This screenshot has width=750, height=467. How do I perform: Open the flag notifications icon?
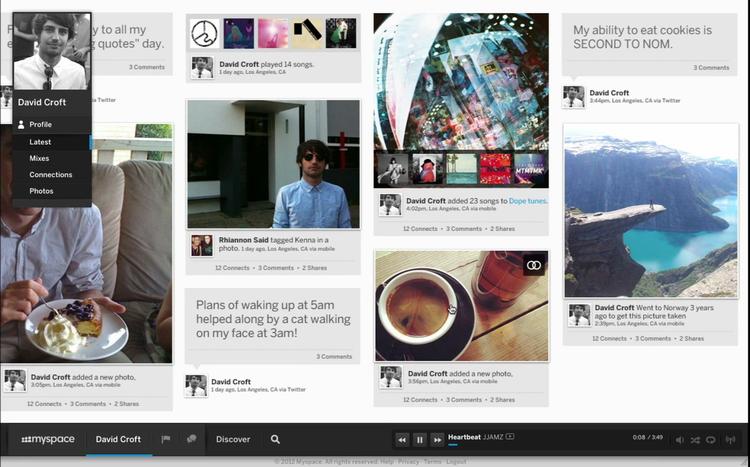pos(166,439)
